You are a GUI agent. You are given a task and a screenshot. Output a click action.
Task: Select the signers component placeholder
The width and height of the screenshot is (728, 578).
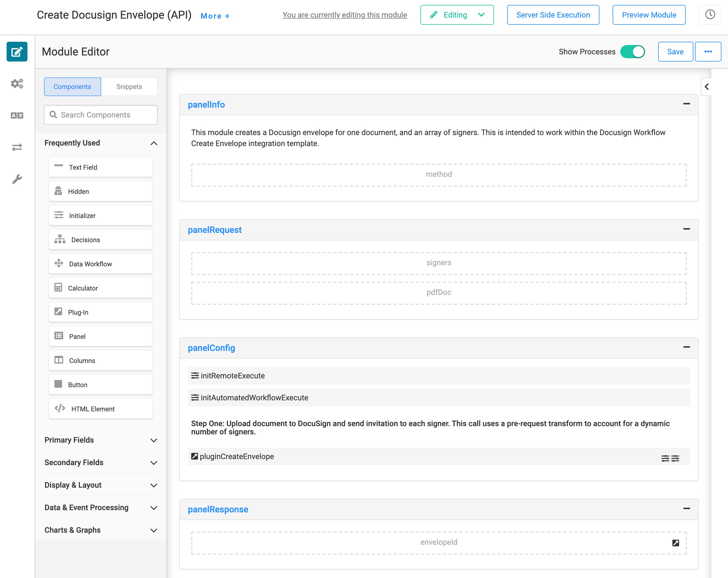pyautogui.click(x=439, y=264)
